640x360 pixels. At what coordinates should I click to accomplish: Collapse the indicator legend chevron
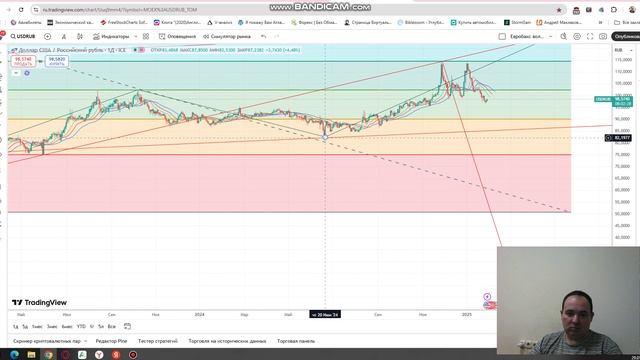point(16,73)
